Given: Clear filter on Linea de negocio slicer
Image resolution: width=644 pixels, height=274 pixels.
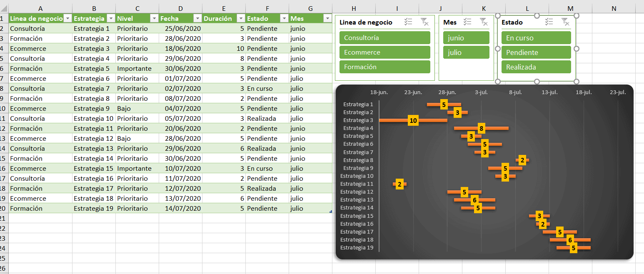Looking at the screenshot, I should coord(424,22).
